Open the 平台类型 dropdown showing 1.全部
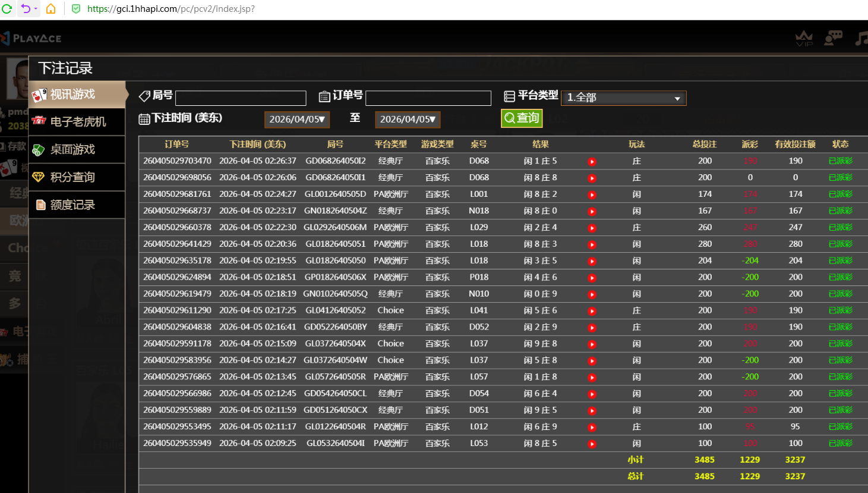868x493 pixels. coord(623,98)
